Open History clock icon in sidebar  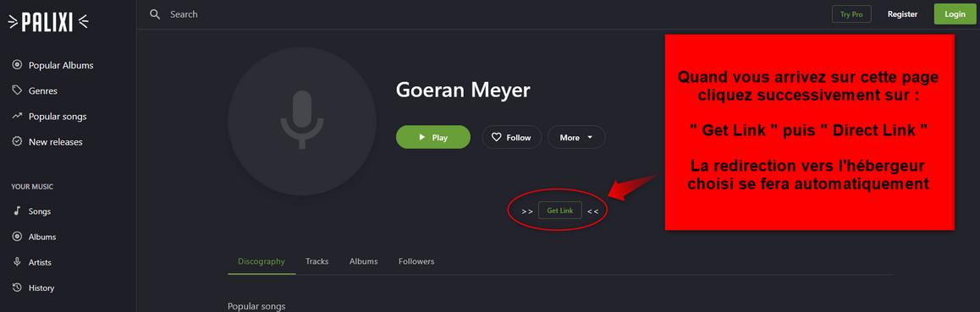click(18, 287)
